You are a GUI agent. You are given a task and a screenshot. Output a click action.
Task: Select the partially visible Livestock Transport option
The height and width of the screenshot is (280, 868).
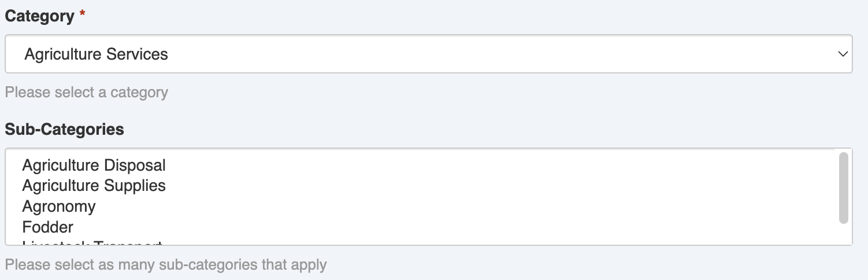click(92, 242)
